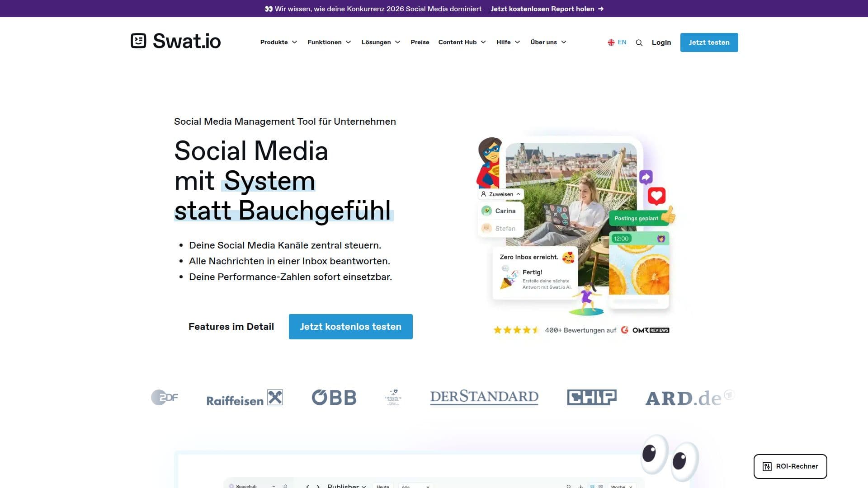Click the Zuweisen dropdown in hero image

point(501,194)
